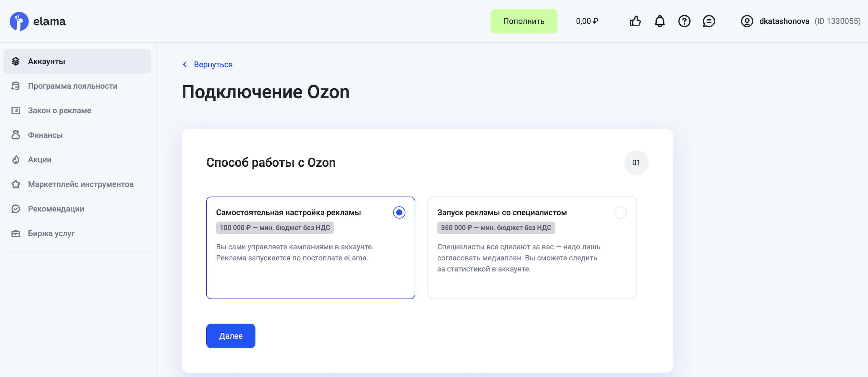Click the Аккаунты layers icon in sidebar
The height and width of the screenshot is (377, 868).
pos(16,61)
